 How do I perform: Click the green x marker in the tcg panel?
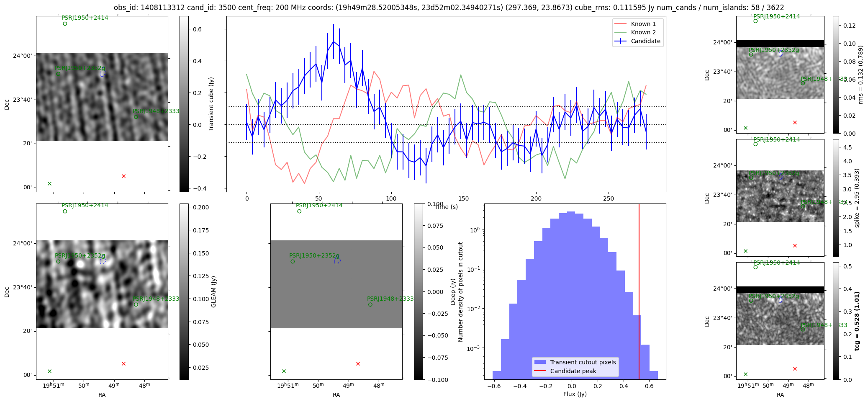coord(745,374)
